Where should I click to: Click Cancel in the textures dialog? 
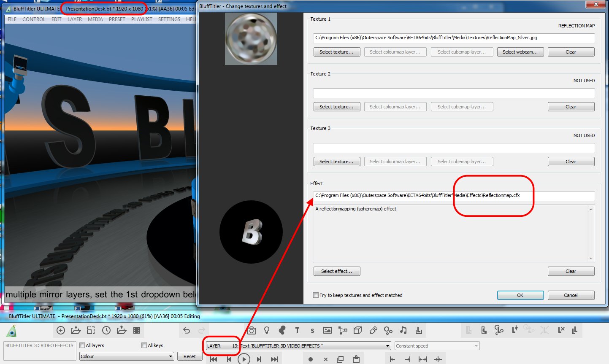(571, 295)
